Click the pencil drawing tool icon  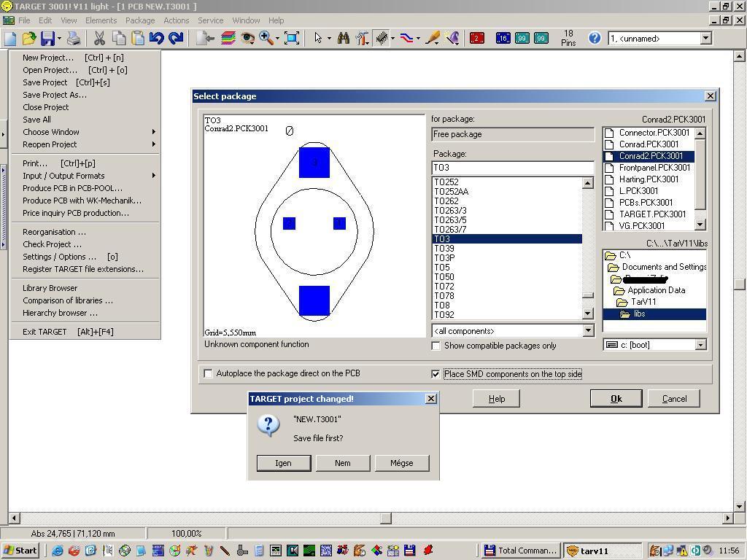[x=432, y=38]
